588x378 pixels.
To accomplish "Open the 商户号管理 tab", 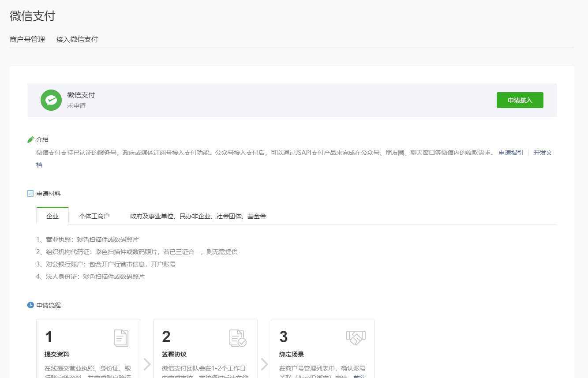I will click(x=27, y=39).
